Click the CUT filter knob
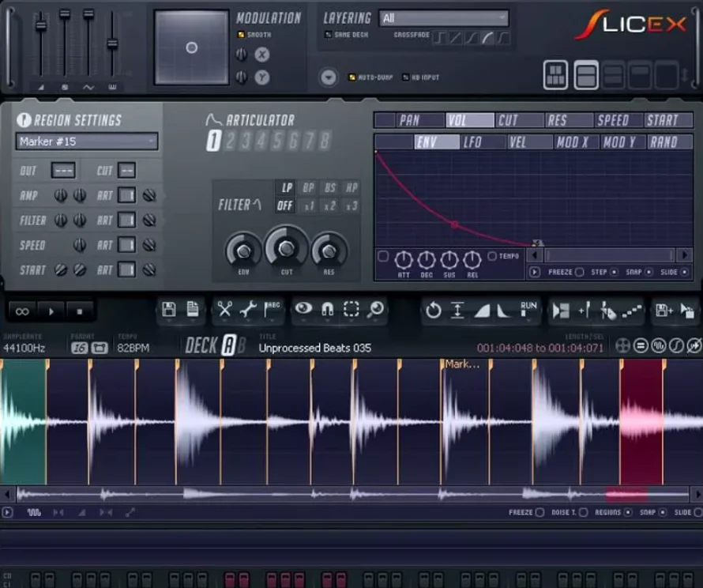 (x=286, y=247)
